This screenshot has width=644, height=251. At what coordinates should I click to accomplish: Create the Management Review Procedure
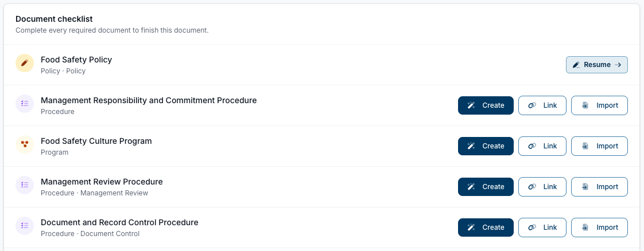click(x=486, y=187)
